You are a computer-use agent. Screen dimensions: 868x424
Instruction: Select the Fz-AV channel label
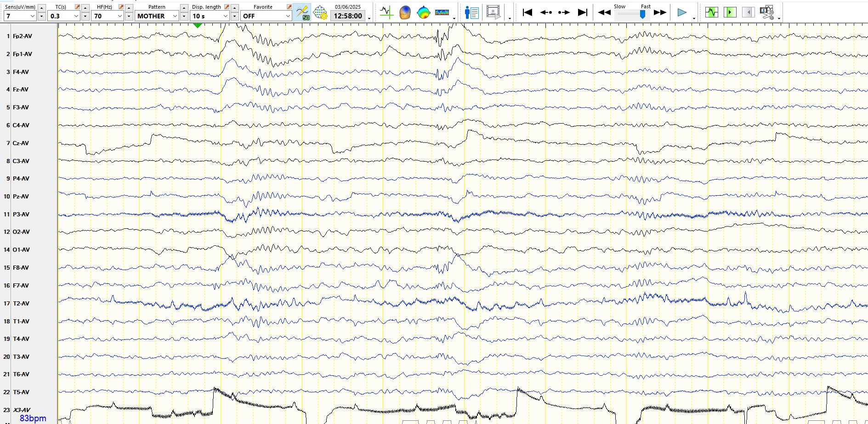(x=21, y=90)
